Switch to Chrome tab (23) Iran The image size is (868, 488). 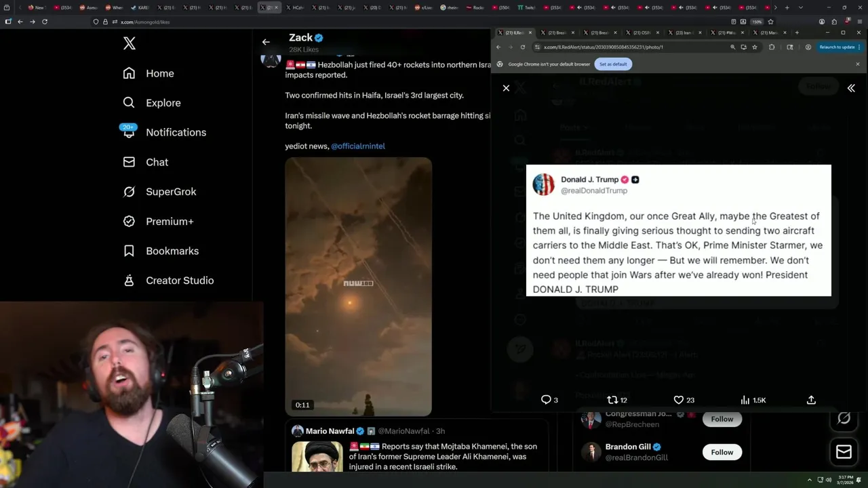pos(684,33)
